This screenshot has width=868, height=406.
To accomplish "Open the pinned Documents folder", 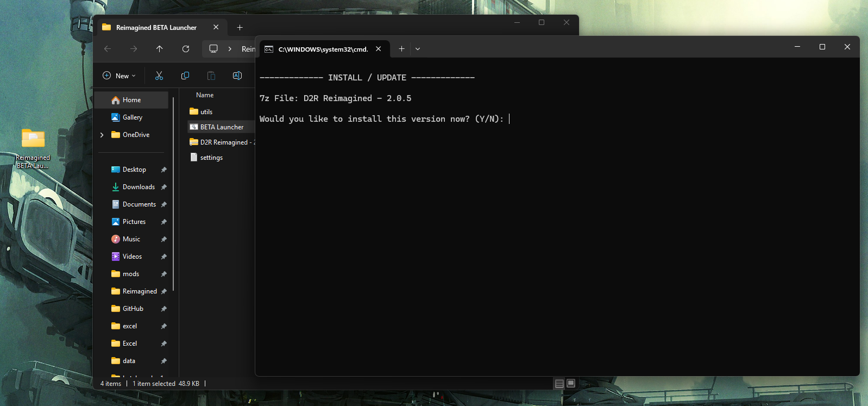I will [139, 204].
